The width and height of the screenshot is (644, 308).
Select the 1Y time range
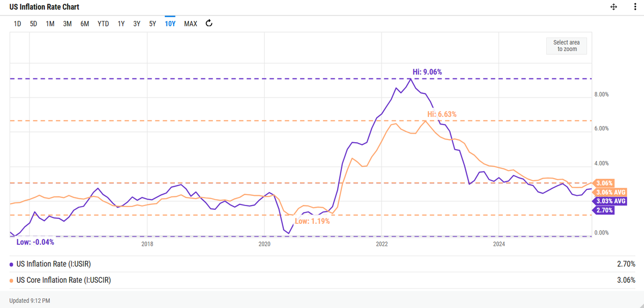click(x=121, y=24)
